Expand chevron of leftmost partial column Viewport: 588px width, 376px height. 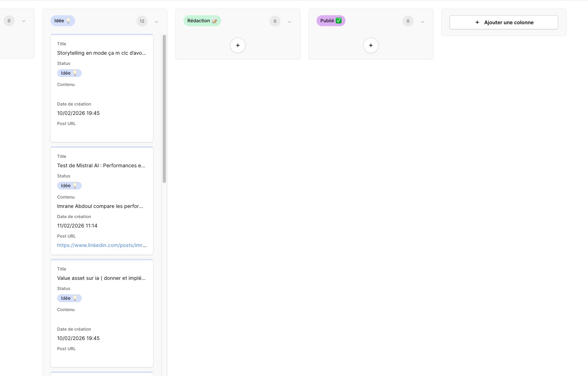coord(23,21)
